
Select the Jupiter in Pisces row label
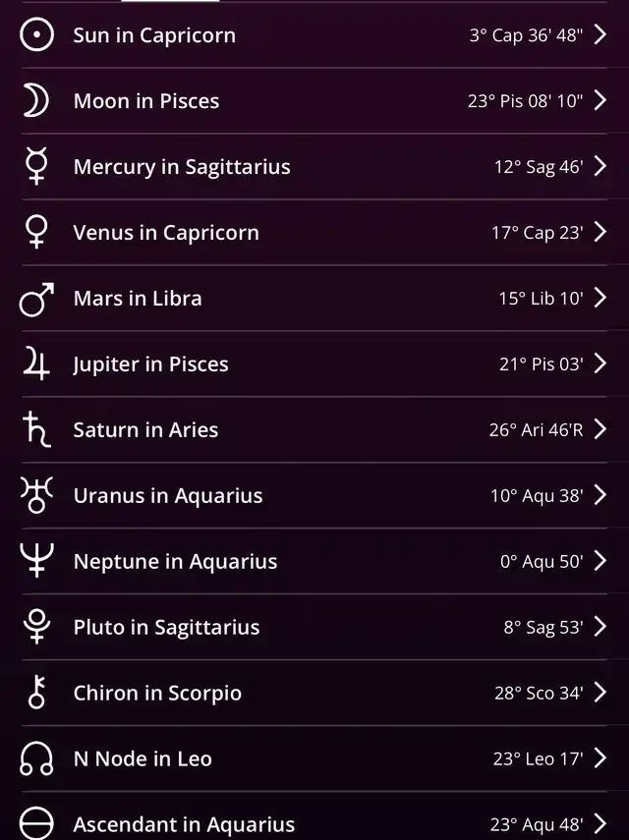click(x=150, y=364)
